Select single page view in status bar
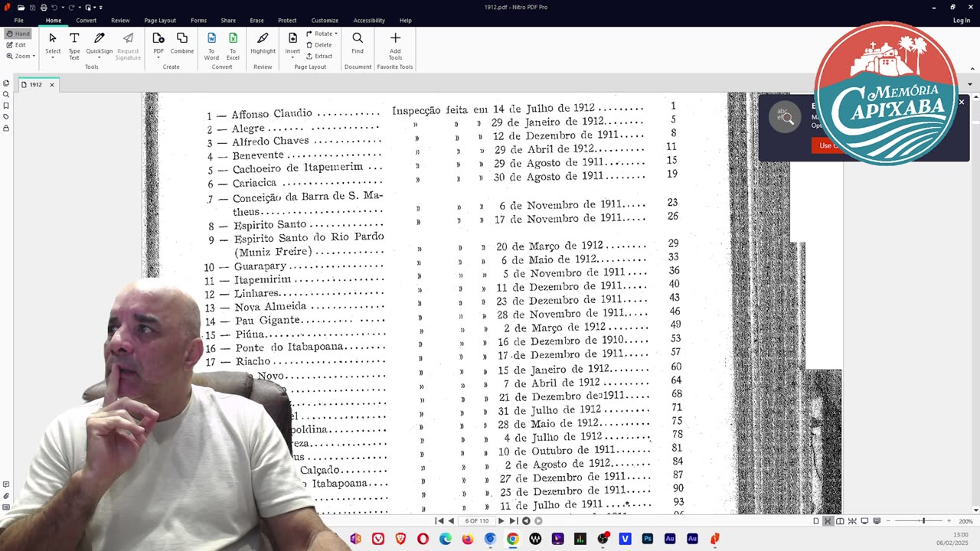This screenshot has height=551, width=980. point(816,521)
